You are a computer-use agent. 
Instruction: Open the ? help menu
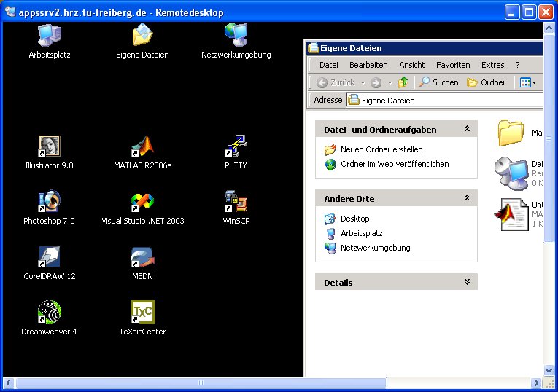click(x=518, y=65)
